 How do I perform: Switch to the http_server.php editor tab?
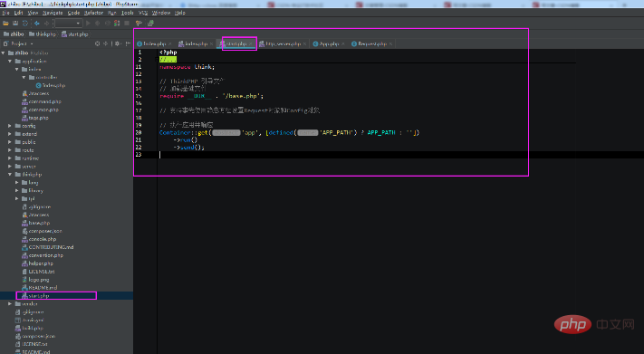pyautogui.click(x=283, y=43)
